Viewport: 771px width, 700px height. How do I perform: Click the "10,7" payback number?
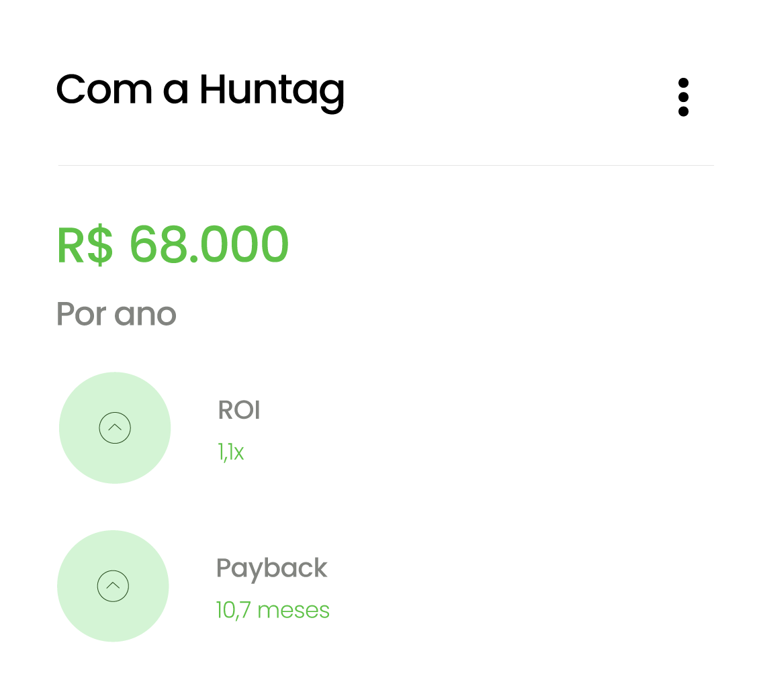(x=233, y=611)
